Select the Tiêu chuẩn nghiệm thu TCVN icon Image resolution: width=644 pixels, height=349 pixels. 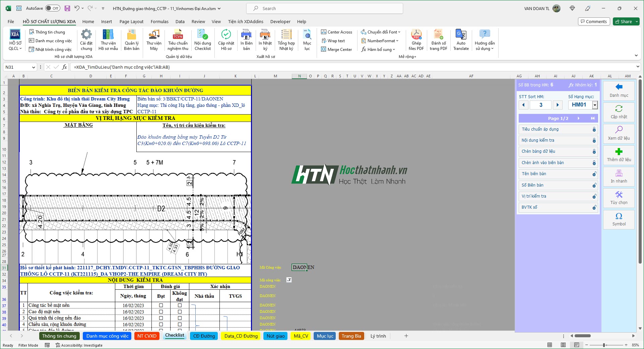coord(178,40)
